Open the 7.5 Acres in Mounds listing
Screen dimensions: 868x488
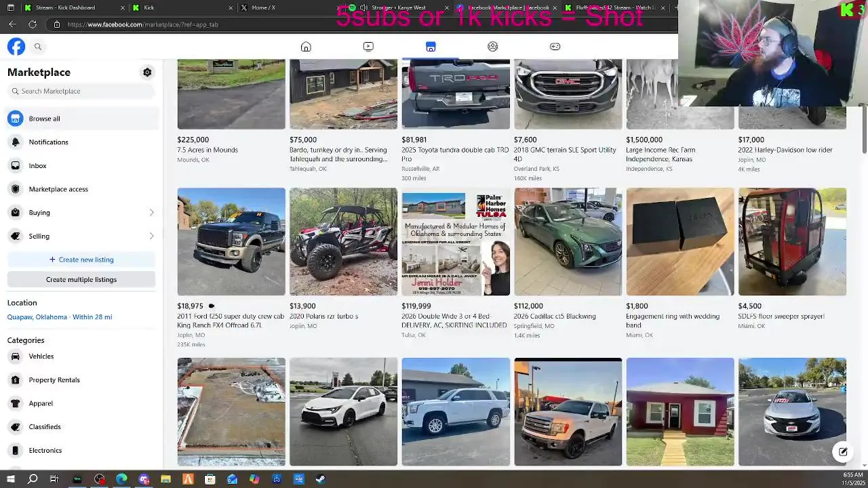231,112
